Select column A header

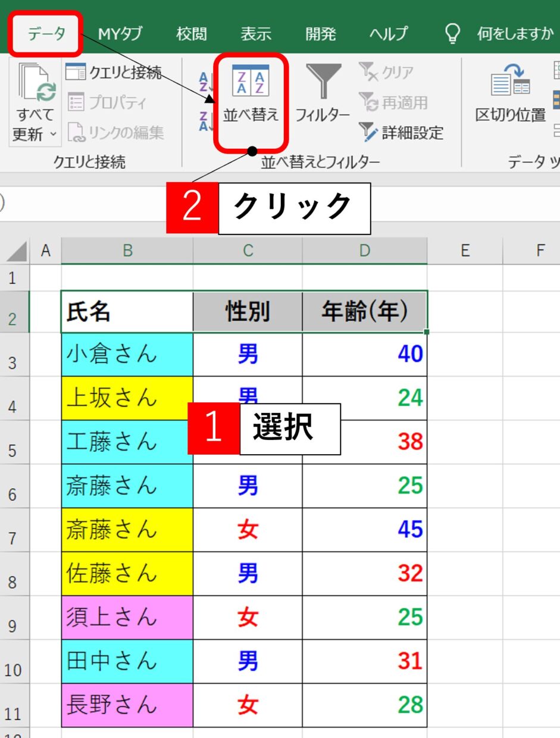click(45, 251)
